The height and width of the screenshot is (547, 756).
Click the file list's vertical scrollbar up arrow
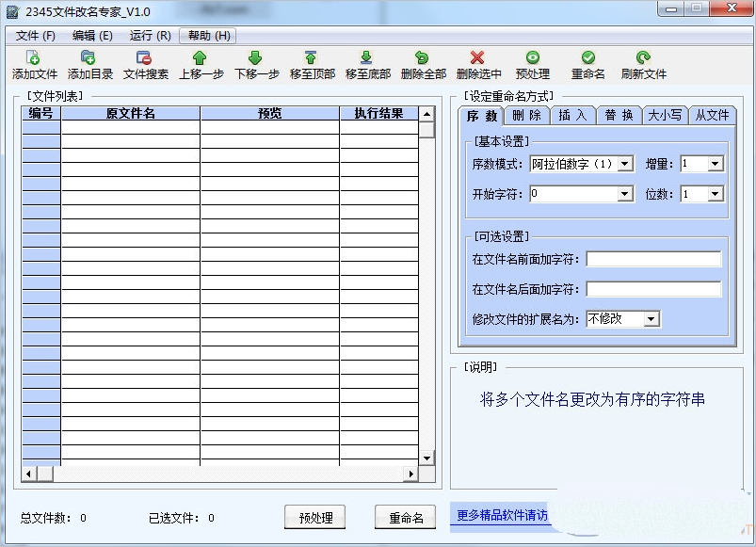click(x=426, y=114)
